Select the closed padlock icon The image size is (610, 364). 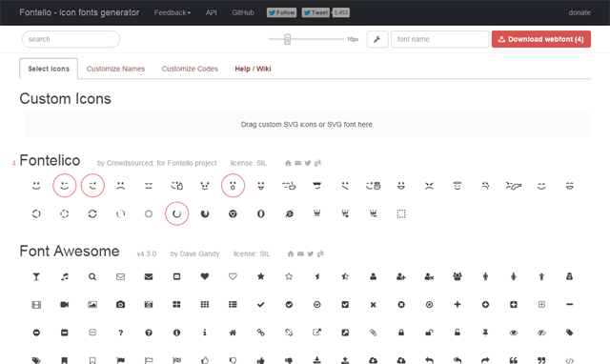[x=401, y=333]
